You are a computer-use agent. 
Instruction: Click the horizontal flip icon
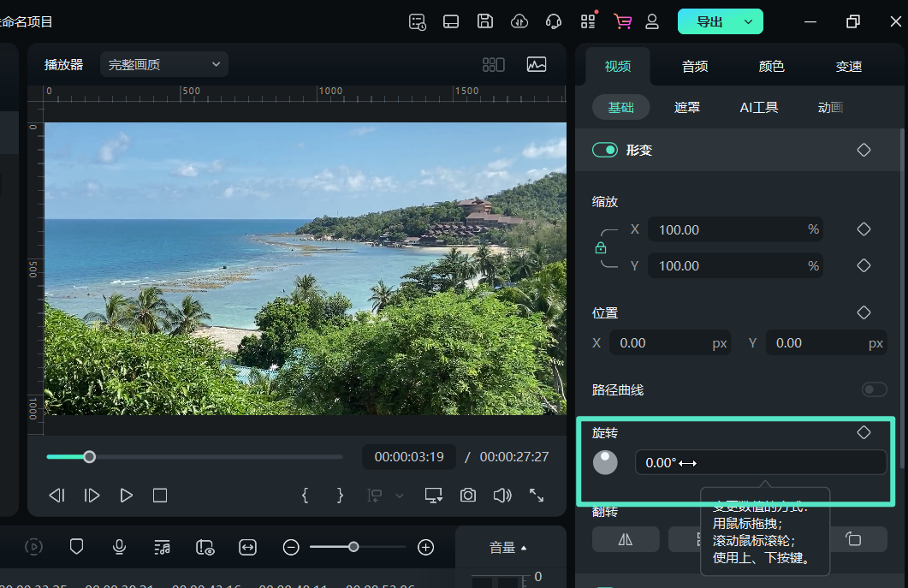coord(625,538)
